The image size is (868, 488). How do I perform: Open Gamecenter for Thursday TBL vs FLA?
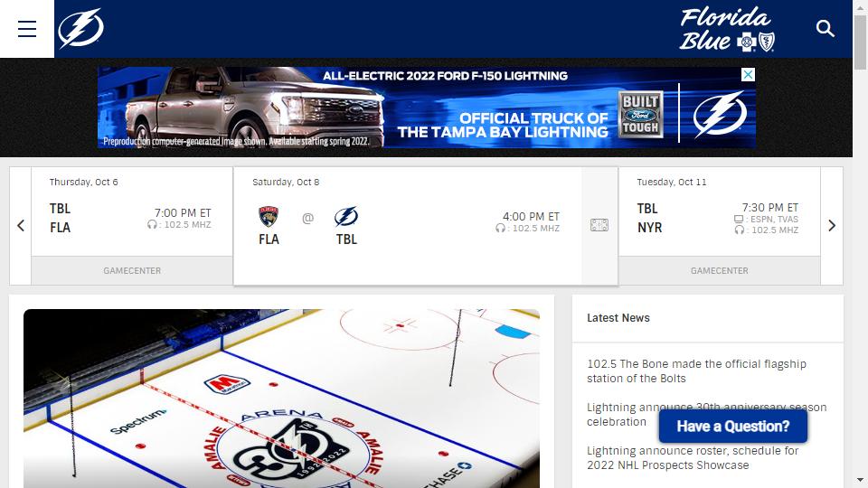click(x=132, y=270)
